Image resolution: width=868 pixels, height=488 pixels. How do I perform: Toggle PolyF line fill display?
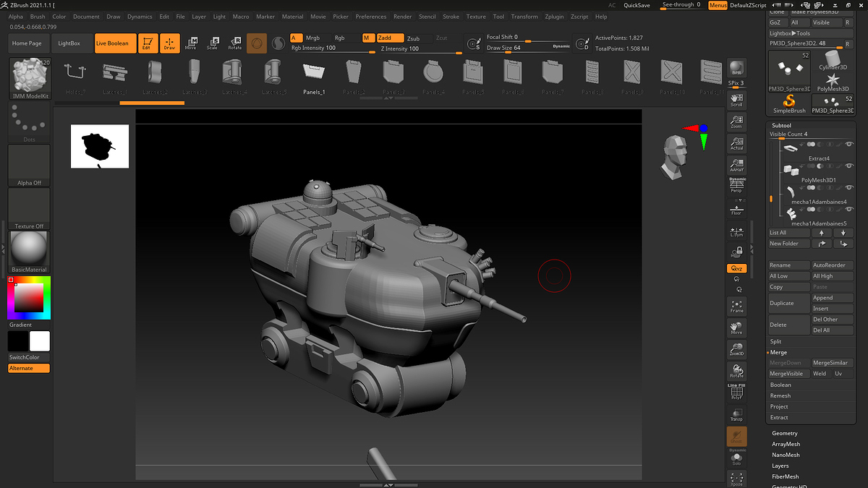pyautogui.click(x=736, y=392)
